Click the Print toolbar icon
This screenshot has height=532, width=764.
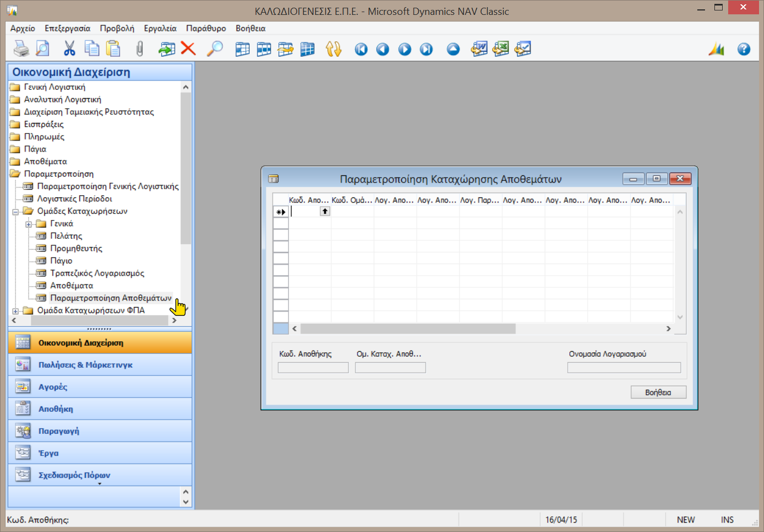21,49
